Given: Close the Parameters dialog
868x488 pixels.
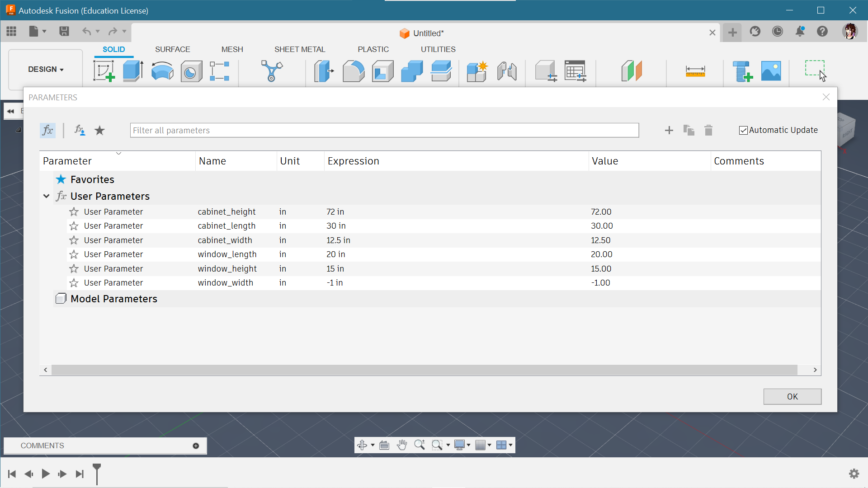Looking at the screenshot, I should (x=826, y=97).
